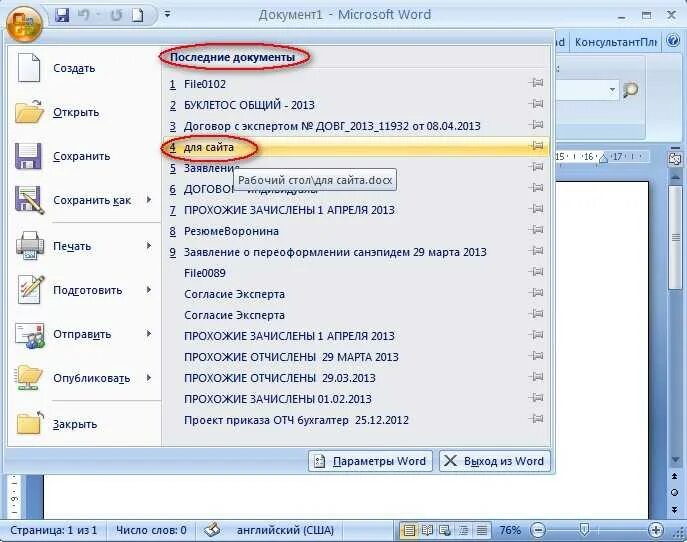
Task: Open Заявление о переоформлении санэпидем 29 марта 2013
Action: 356,252
